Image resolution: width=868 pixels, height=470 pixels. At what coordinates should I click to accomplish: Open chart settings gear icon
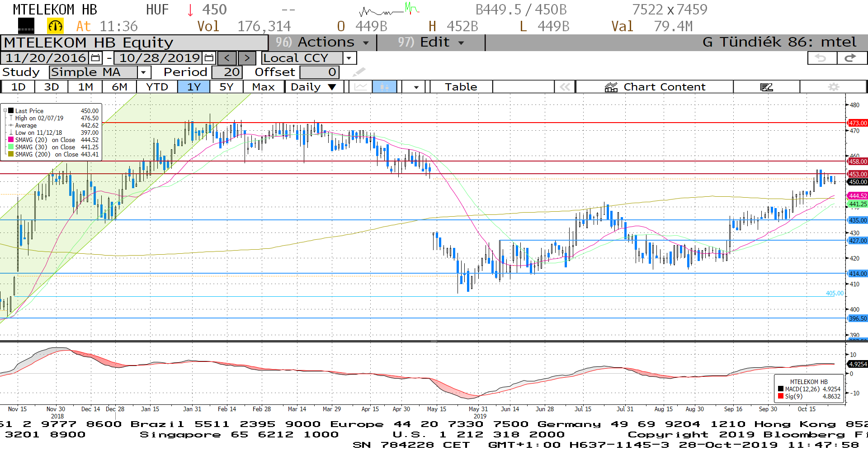[834, 87]
